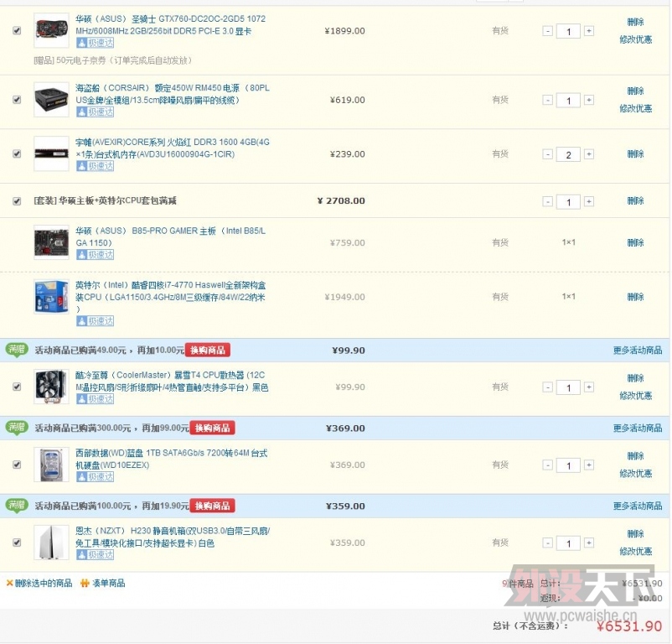This screenshot has height=644, width=672.
Task: Open ASUS GTX760-DC2OC-2GD5 product title link
Action: [171, 25]
